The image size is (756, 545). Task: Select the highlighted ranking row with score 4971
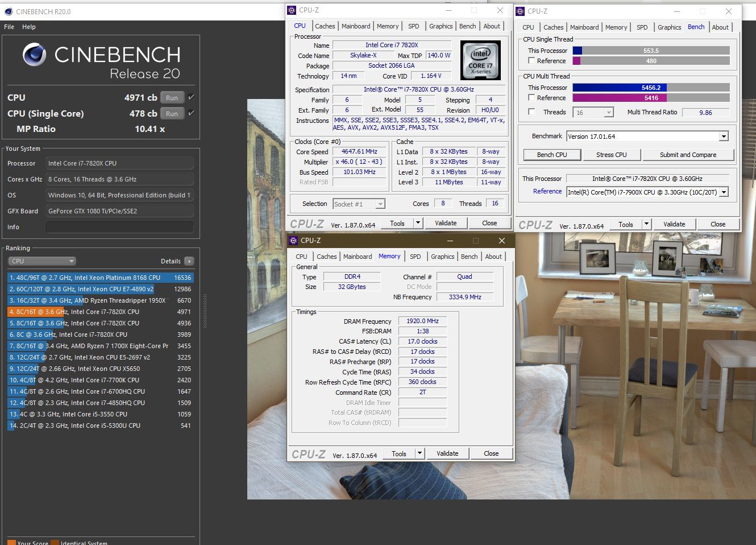pyautogui.click(x=101, y=312)
